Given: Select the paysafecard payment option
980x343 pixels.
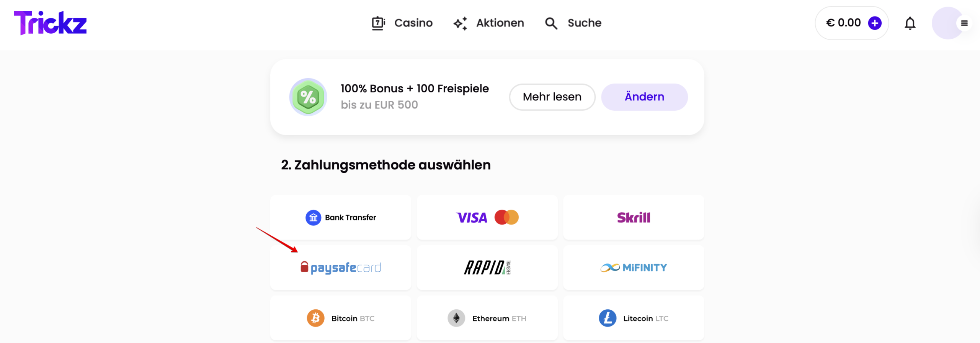Looking at the screenshot, I should pos(341,268).
